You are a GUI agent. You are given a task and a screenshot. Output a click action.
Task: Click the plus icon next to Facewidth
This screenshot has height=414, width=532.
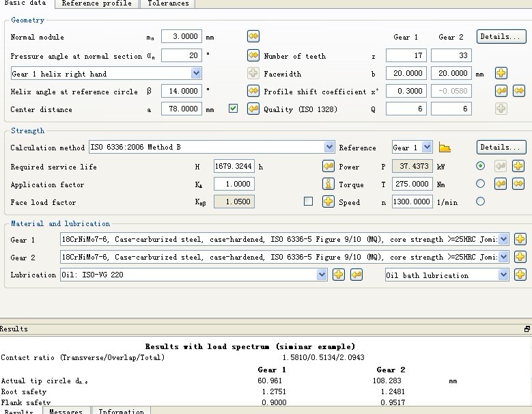[x=501, y=73]
